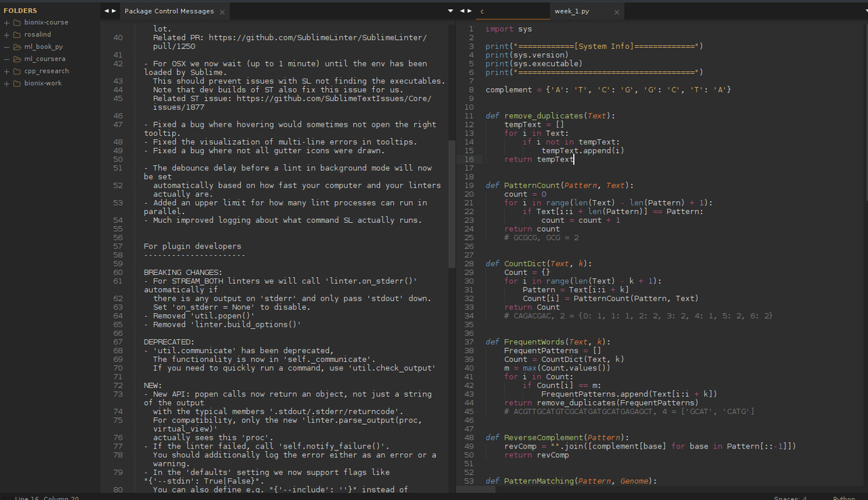Click the ml_book_py folder icon
Viewport: 868px width, 500px height.
click(x=17, y=47)
